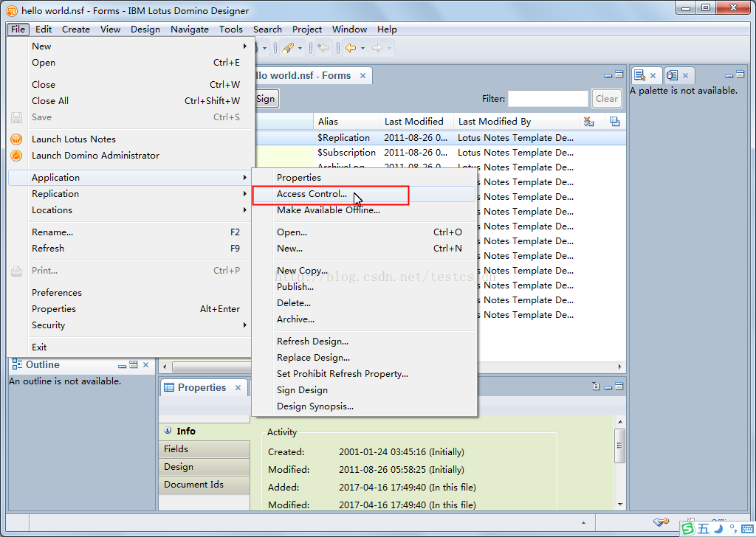756x537 pixels.
Task: Click the forms list horizontal scrollbar right arrow
Action: [620, 367]
